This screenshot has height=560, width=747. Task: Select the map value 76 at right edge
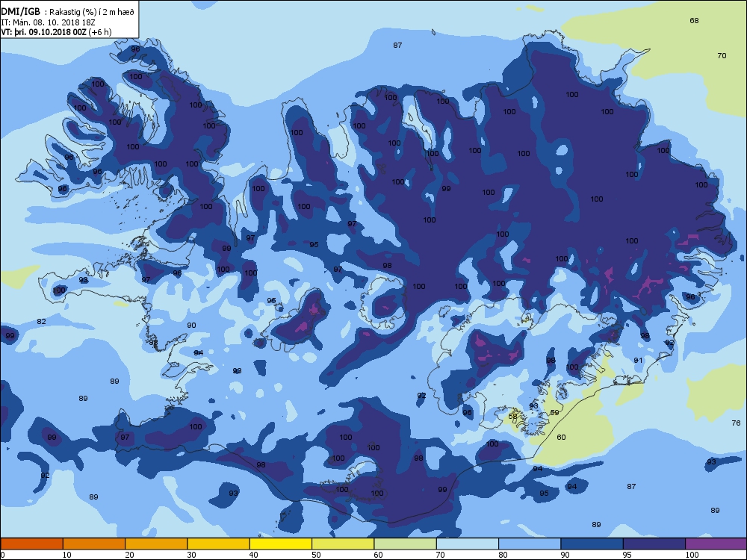(736, 423)
